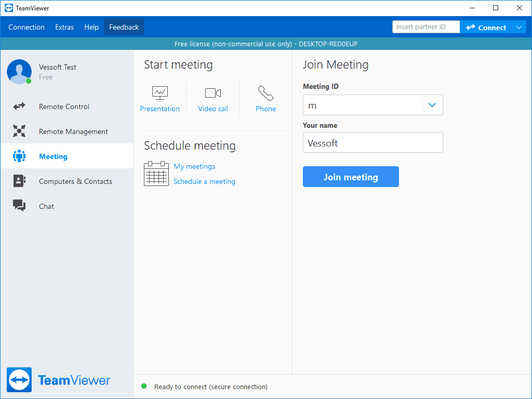
Task: Start a Presentation meeting via screen icon
Action: point(160,93)
